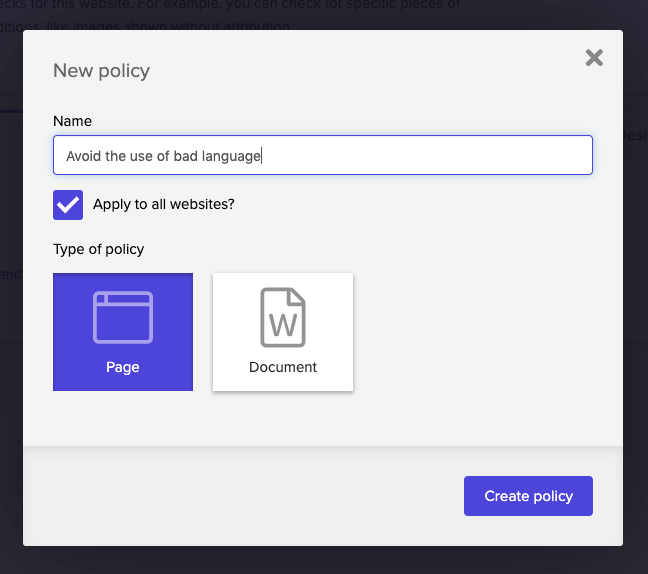Click the Create policy button
This screenshot has width=648, height=574.
528,496
